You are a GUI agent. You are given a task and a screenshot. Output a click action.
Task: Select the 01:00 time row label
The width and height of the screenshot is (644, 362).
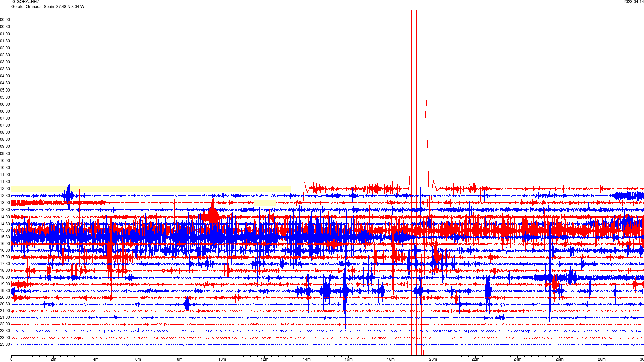pyautogui.click(x=5, y=34)
